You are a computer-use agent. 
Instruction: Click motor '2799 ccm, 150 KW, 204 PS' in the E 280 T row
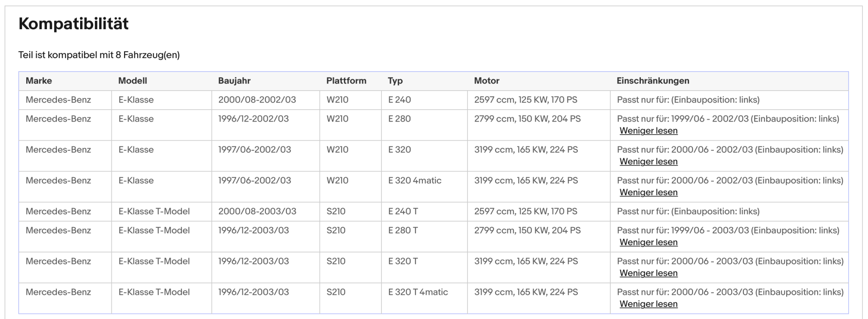pyautogui.click(x=528, y=230)
